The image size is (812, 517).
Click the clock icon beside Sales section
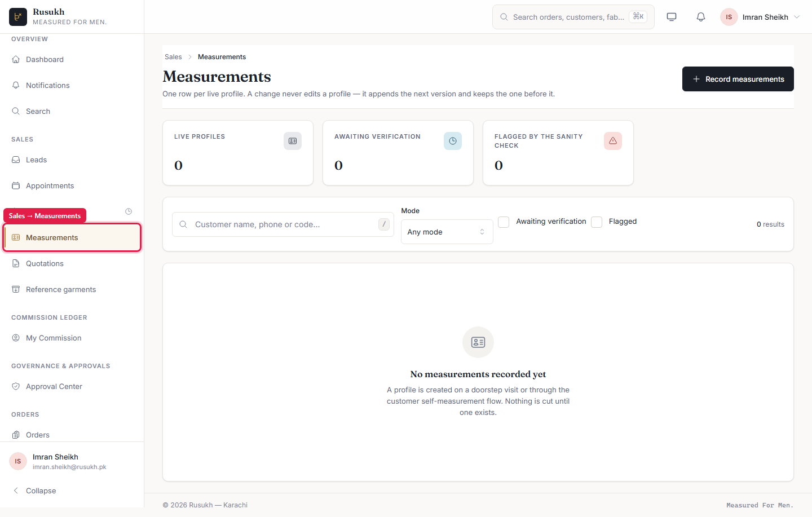coord(129,211)
